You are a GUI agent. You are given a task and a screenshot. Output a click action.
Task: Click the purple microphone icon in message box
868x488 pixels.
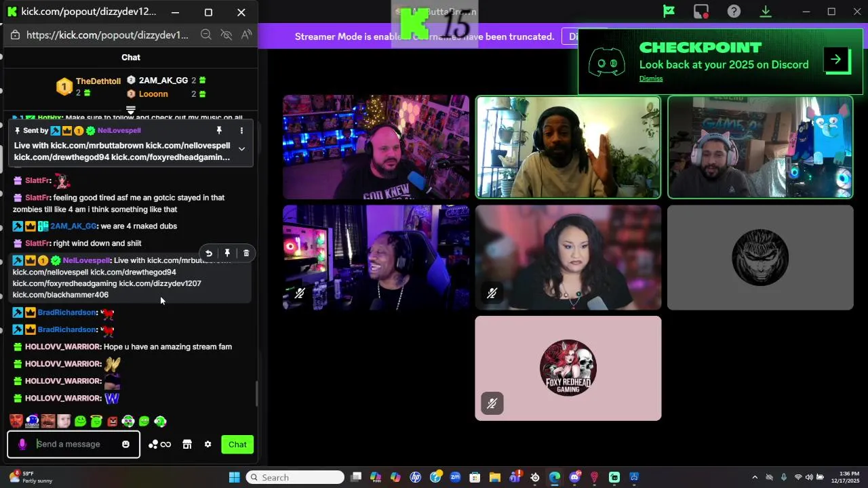22,444
